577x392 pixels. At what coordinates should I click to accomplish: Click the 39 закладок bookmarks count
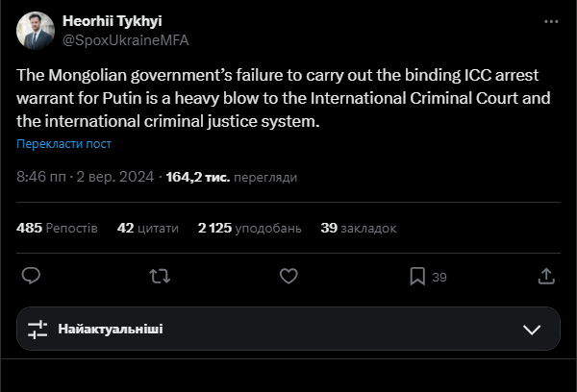358,229
